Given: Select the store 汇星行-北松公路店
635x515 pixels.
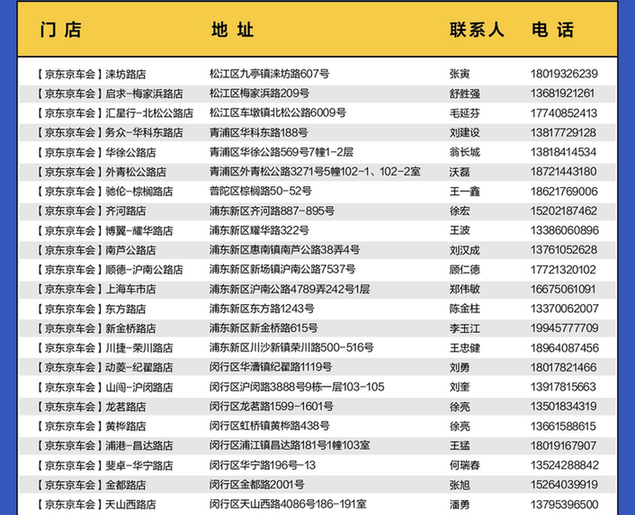Looking at the screenshot, I should pyautogui.click(x=149, y=113).
